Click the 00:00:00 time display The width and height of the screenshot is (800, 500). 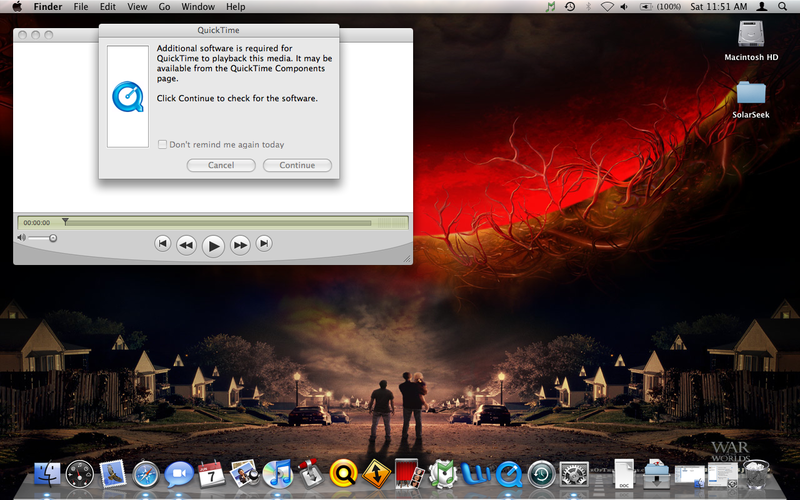coord(37,223)
